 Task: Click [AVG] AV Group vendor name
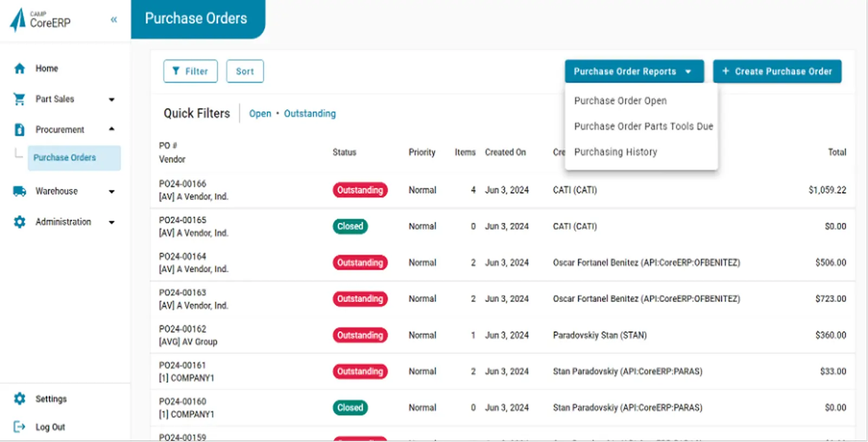188,342
